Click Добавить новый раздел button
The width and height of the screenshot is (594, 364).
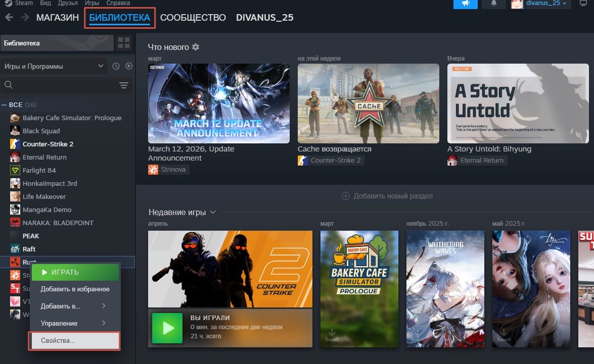387,196
